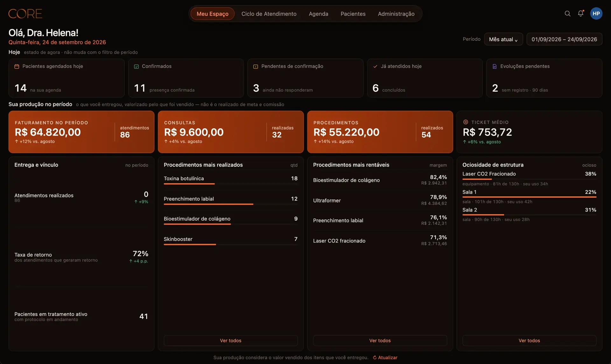Click the Taxa de retorno 72% value
This screenshot has height=364, width=611.
click(x=140, y=254)
